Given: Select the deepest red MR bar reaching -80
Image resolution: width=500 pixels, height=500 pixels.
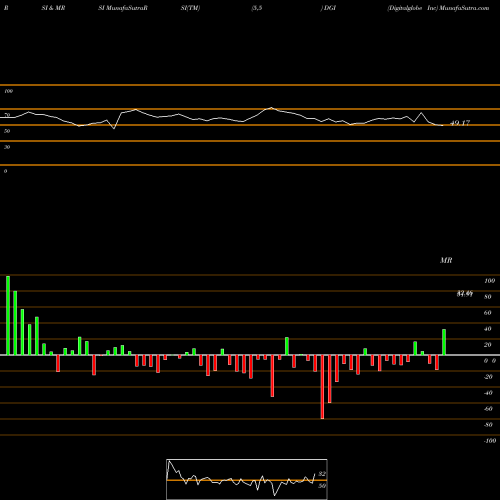Looking at the screenshot, I should [322, 387].
